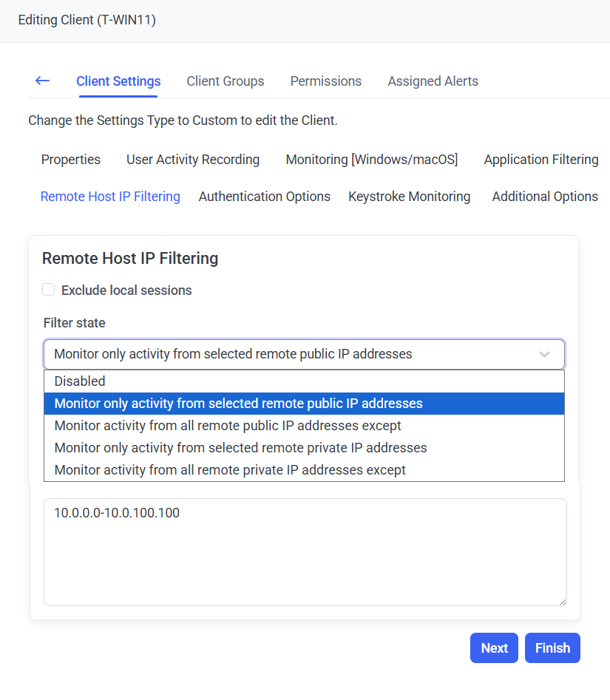Go to the Assigned Alerts tab
This screenshot has width=610, height=700.
tap(433, 81)
